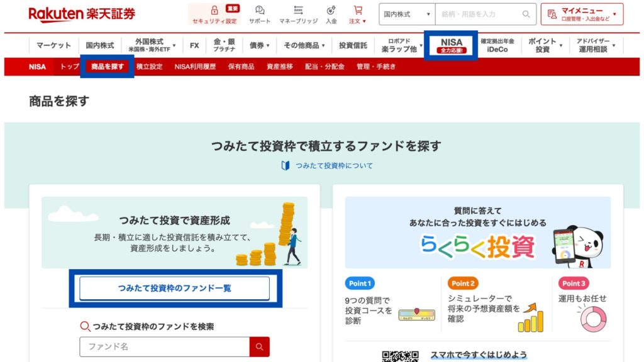Click the QR code image

pyautogui.click(x=400, y=356)
